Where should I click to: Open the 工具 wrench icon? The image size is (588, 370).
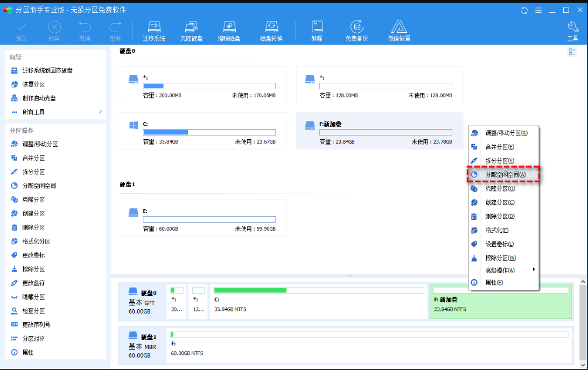pos(572,31)
